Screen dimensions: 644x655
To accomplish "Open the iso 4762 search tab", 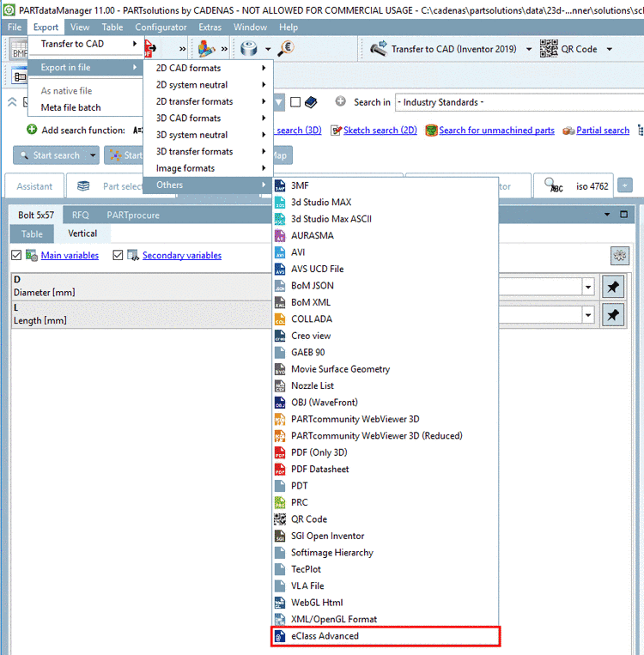I will (x=574, y=186).
